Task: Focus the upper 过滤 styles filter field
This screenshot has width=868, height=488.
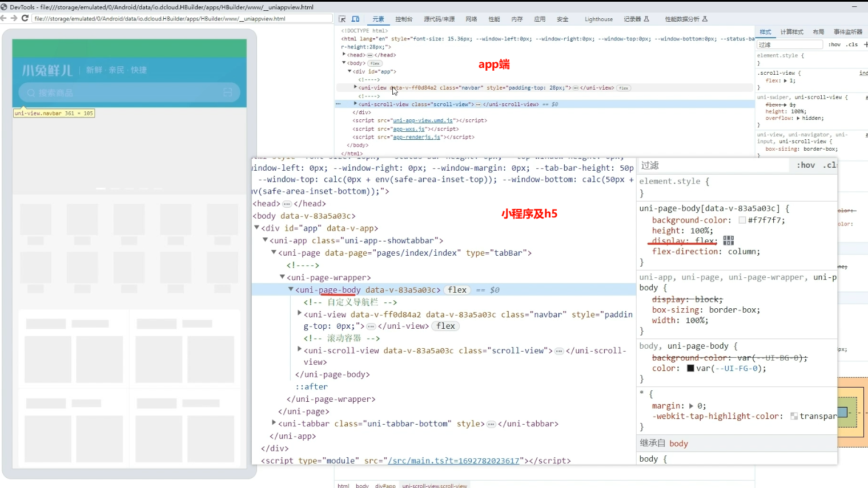Action: point(790,45)
